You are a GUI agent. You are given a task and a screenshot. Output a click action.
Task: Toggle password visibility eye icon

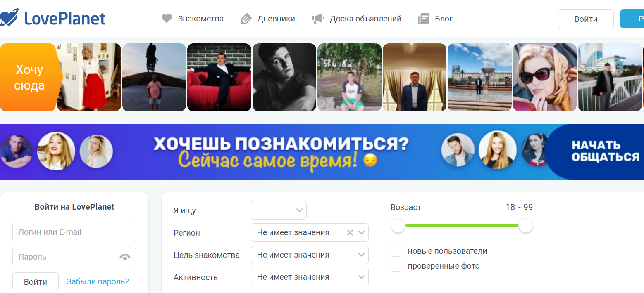click(125, 257)
